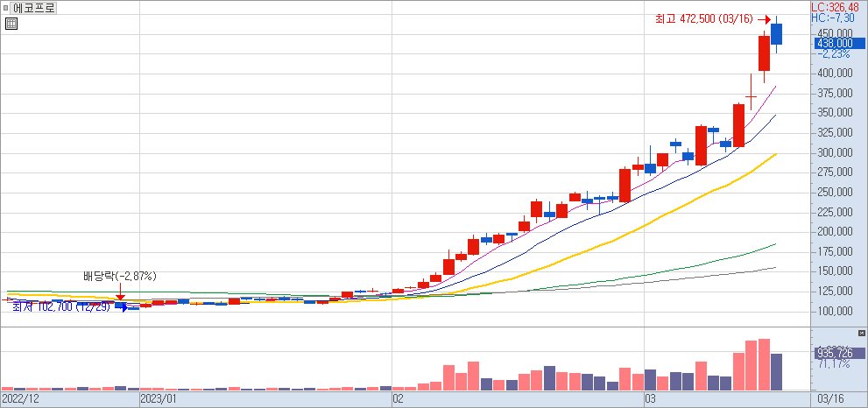The height and width of the screenshot is (408, 868).
Task: Click the 150,000 price axis label
Action: click(x=836, y=271)
